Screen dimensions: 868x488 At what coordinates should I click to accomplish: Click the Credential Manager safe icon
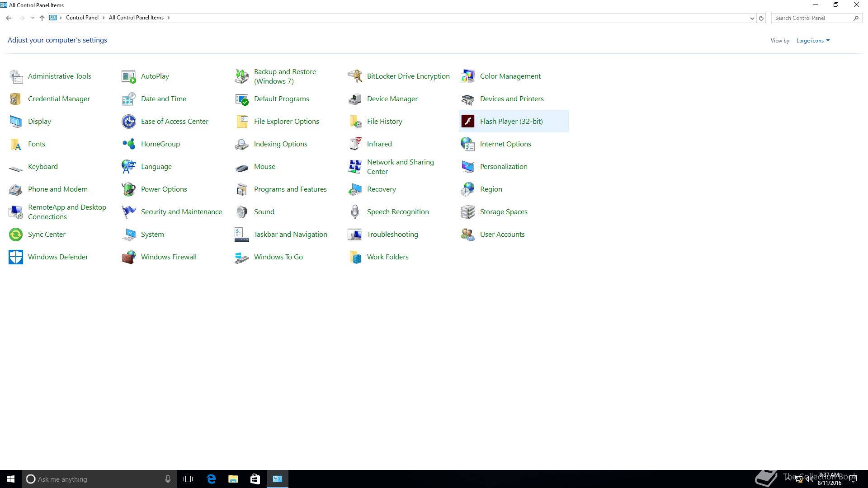tap(16, 99)
